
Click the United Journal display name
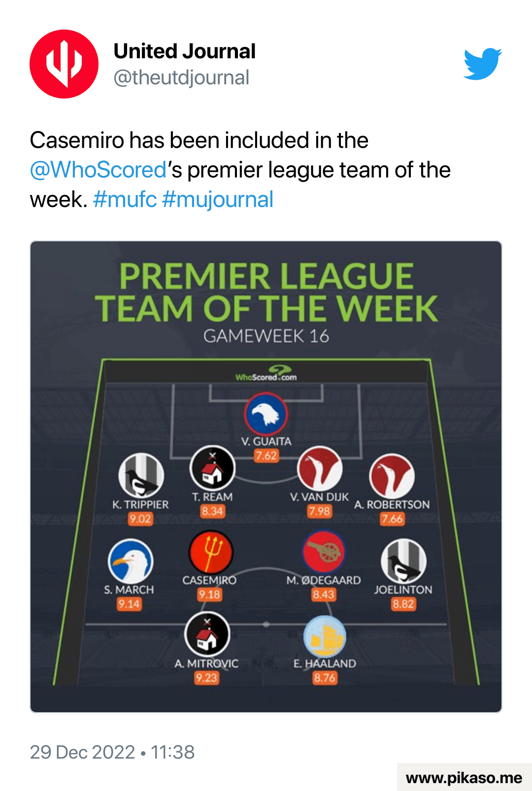point(184,51)
